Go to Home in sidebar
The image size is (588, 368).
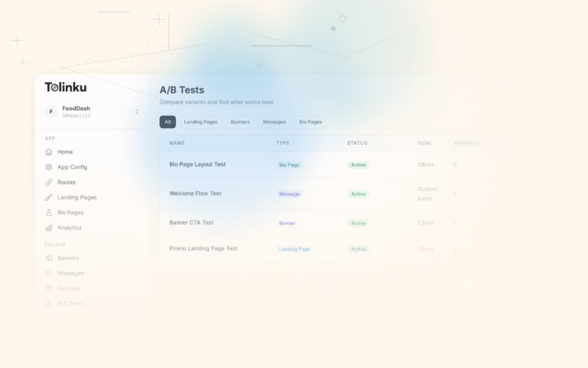click(x=65, y=152)
